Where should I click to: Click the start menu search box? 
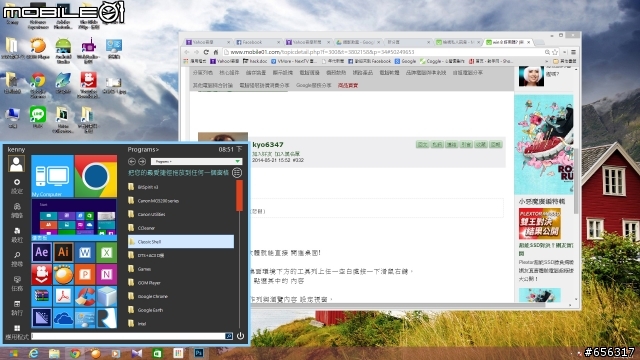pyautogui.click(x=128, y=336)
